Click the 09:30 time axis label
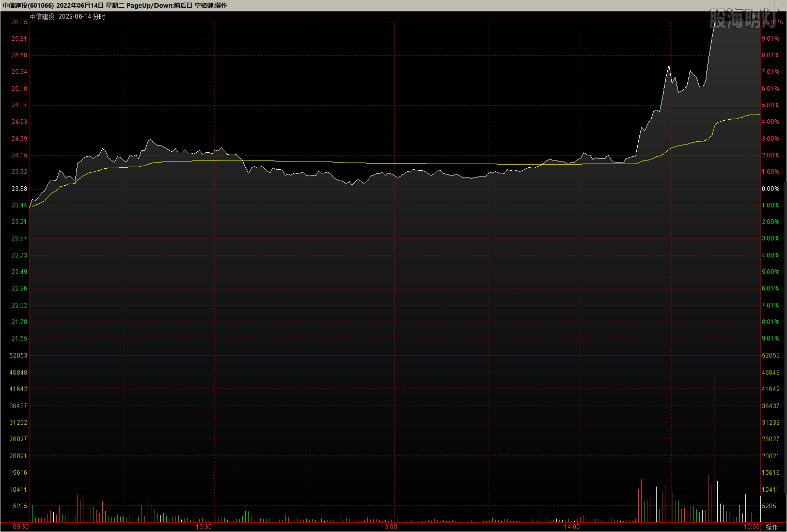Screen dimensions: 787x532 point(21,527)
